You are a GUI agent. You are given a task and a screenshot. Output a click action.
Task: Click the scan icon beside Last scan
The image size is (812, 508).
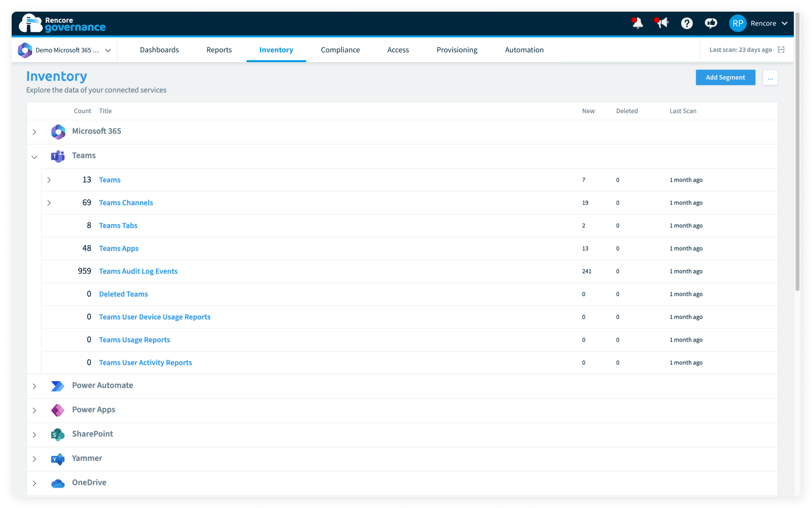tap(781, 50)
